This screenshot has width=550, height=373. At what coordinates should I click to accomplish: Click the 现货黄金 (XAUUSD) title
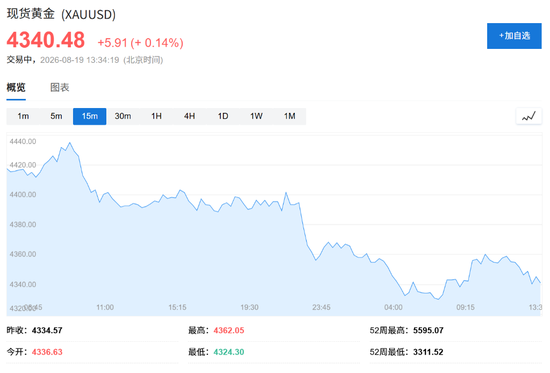(61, 14)
